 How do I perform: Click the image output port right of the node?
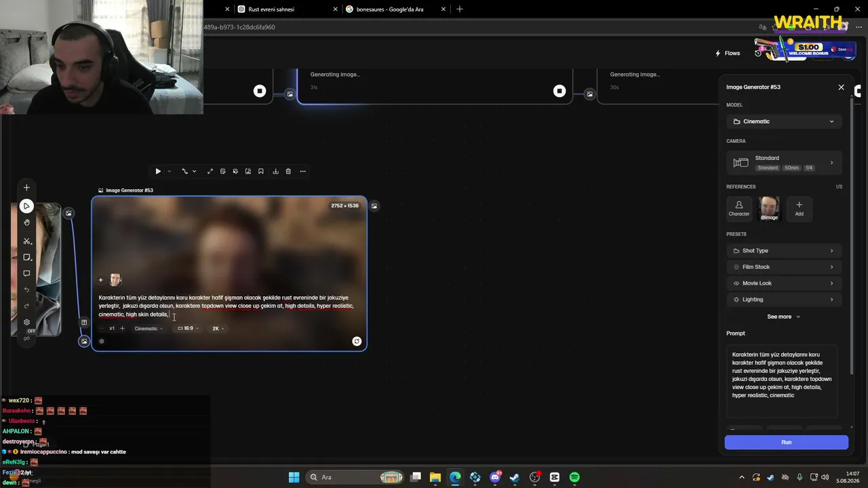click(374, 206)
